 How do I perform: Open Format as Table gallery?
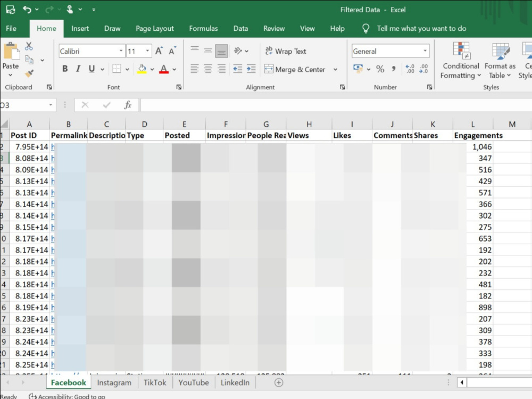tap(500, 61)
